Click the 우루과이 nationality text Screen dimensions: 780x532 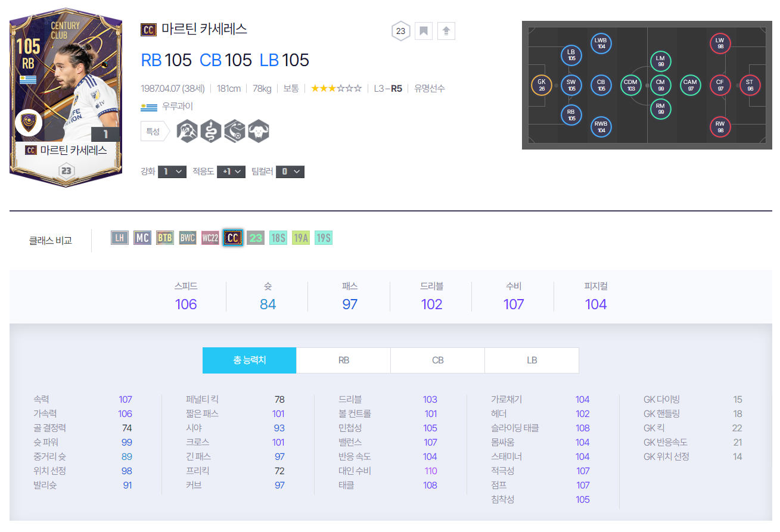(178, 107)
